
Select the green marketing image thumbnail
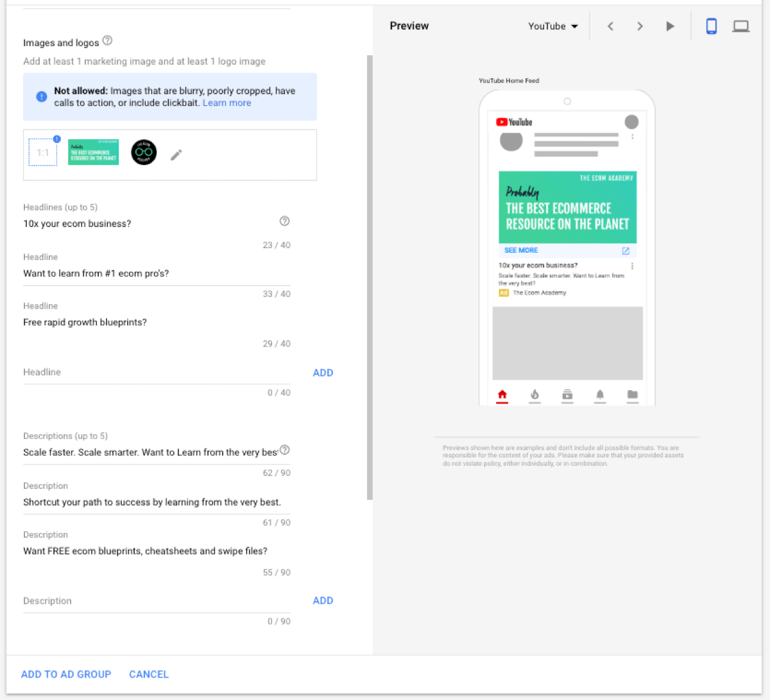tap(93, 153)
